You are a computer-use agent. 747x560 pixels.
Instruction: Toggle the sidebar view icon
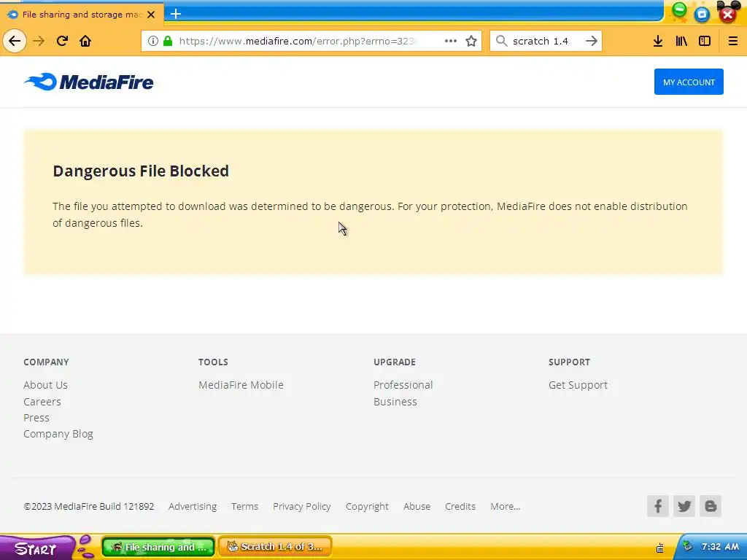[705, 41]
